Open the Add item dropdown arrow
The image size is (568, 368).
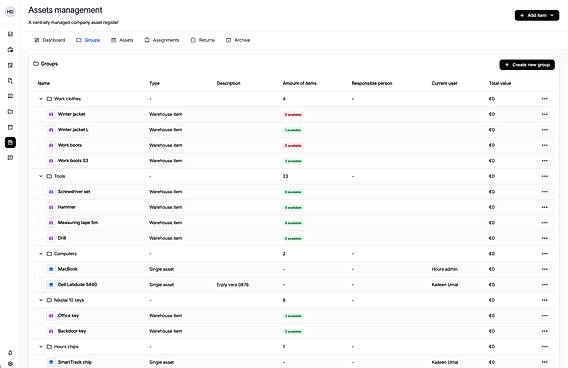tap(552, 15)
